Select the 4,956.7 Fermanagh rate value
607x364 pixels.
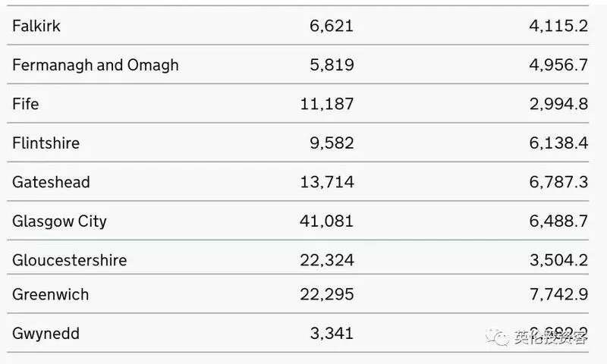tap(558, 65)
